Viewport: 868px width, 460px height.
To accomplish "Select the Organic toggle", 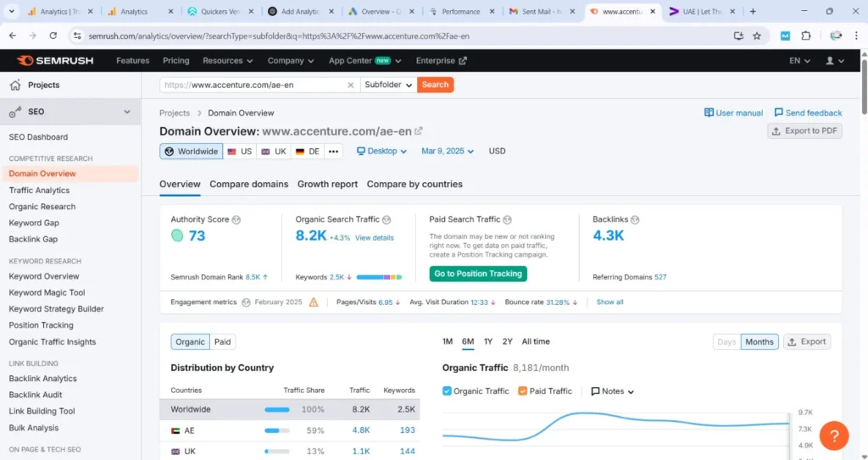I will click(190, 341).
